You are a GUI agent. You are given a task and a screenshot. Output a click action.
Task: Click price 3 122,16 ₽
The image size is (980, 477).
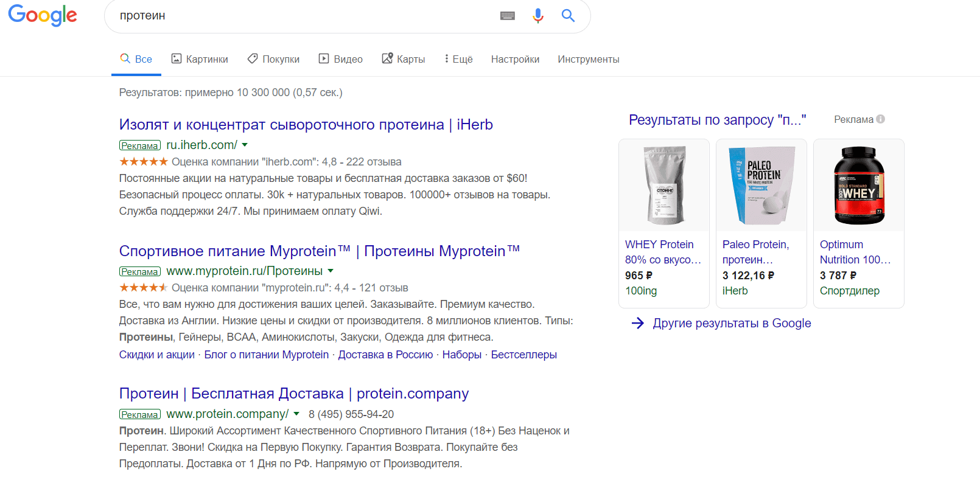coord(748,276)
